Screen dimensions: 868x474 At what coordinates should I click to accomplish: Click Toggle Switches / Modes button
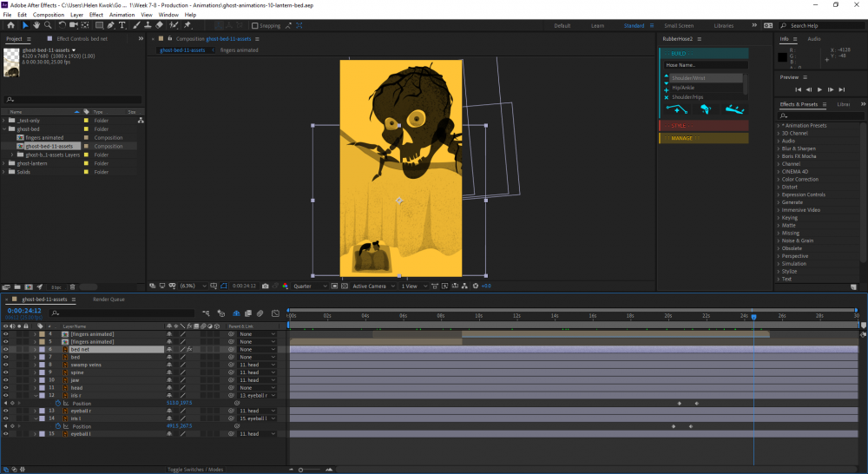point(194,470)
